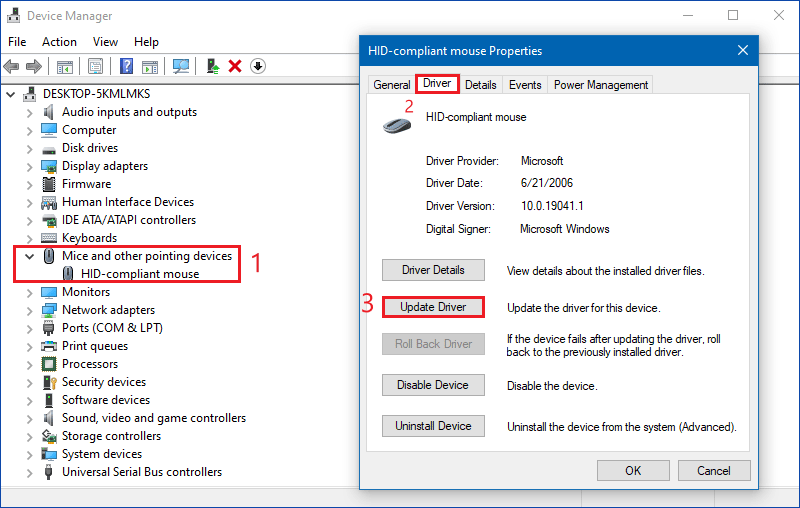Image resolution: width=800 pixels, height=508 pixels.
Task: Click the Update device driver toolbar icon
Action: pyautogui.click(x=212, y=66)
